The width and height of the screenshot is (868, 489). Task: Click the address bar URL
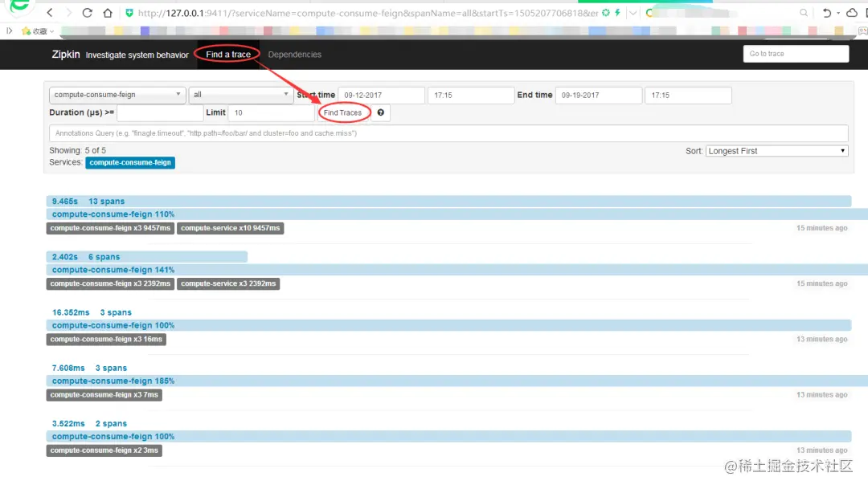(x=367, y=13)
